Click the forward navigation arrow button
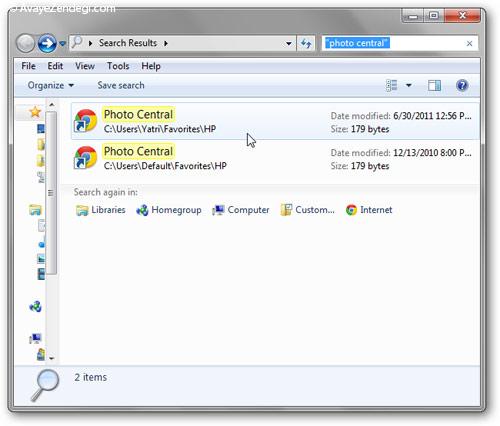500x426 pixels. point(47,43)
